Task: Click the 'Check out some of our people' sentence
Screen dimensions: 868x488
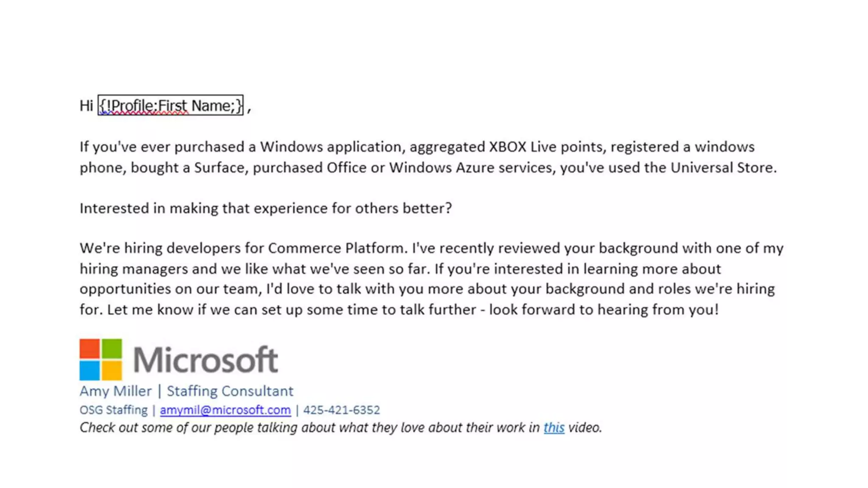Action: pyautogui.click(x=341, y=428)
